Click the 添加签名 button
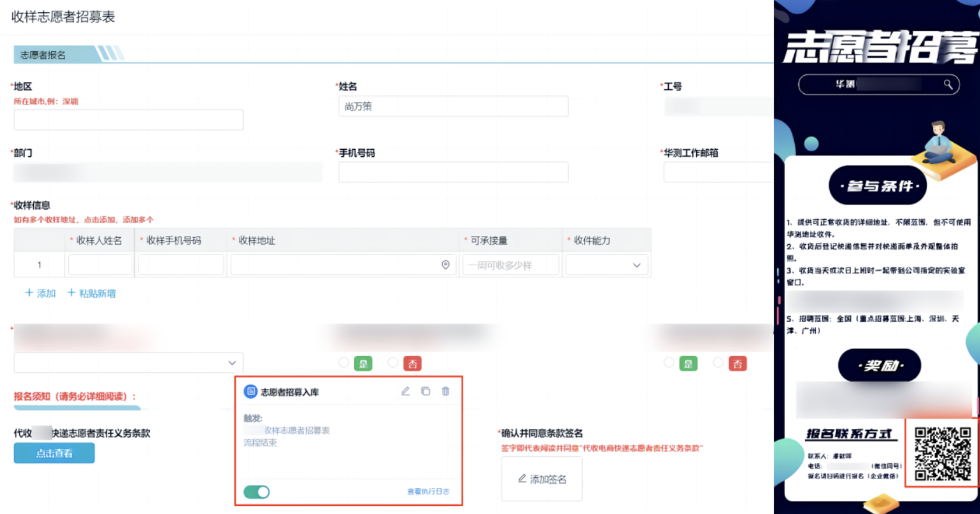 (x=542, y=479)
